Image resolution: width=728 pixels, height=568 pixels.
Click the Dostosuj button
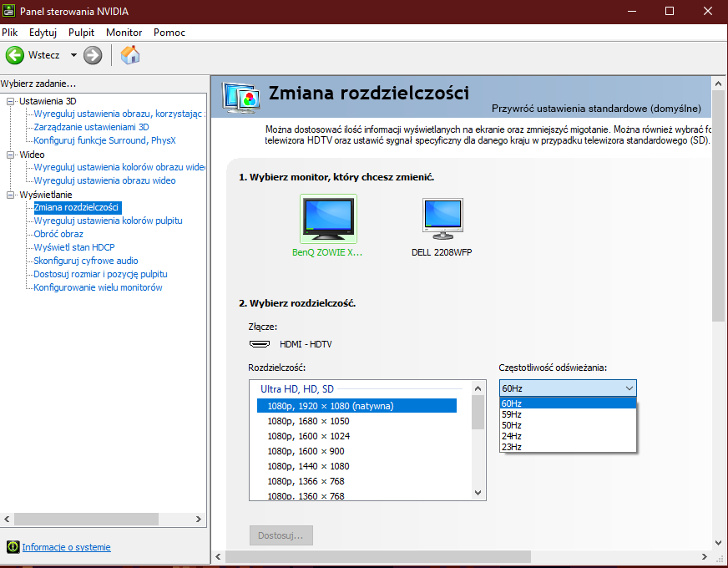(281, 535)
